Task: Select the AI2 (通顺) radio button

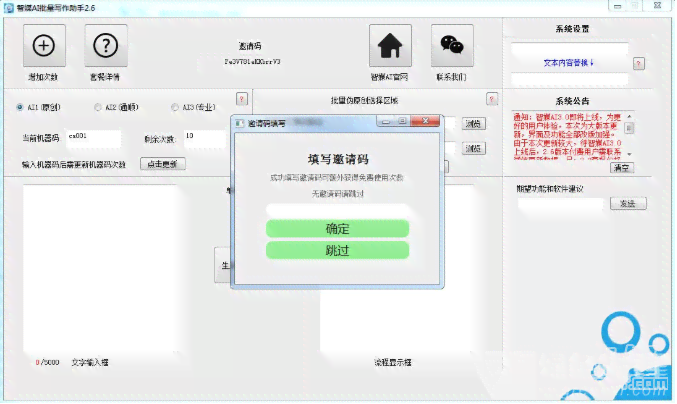Action: click(98, 107)
